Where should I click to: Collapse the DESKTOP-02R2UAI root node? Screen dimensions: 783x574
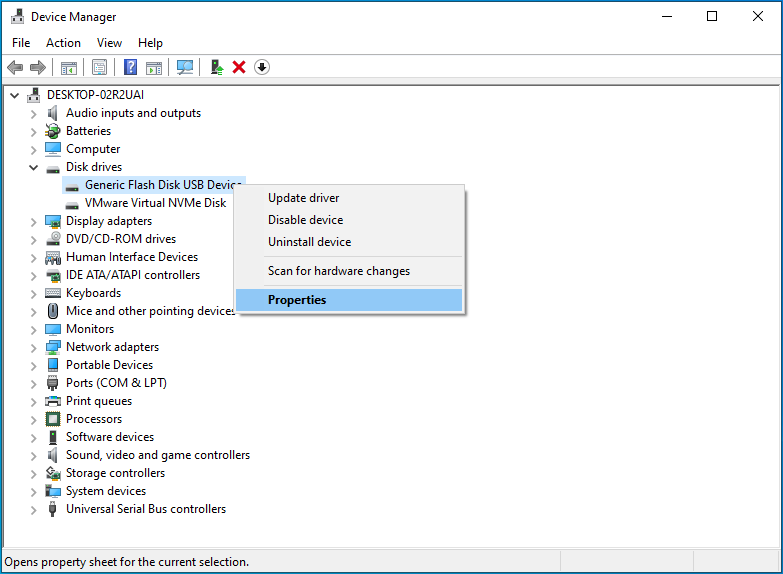[x=14, y=95]
